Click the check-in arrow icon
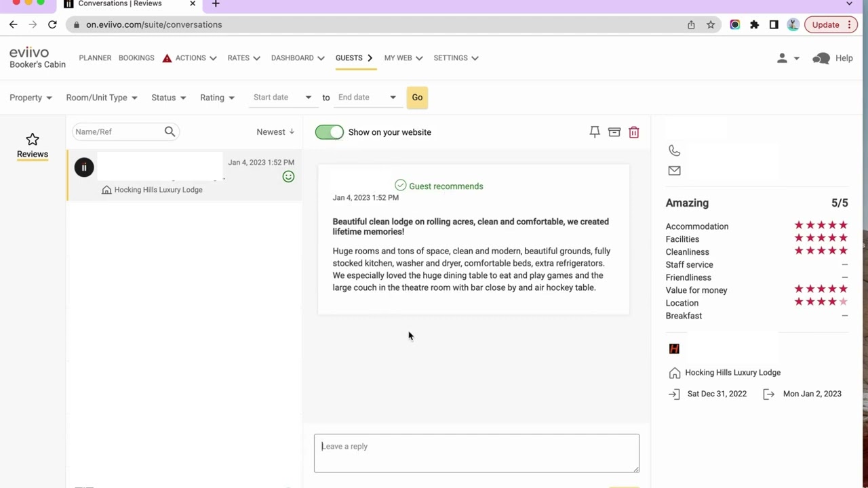 (x=674, y=394)
